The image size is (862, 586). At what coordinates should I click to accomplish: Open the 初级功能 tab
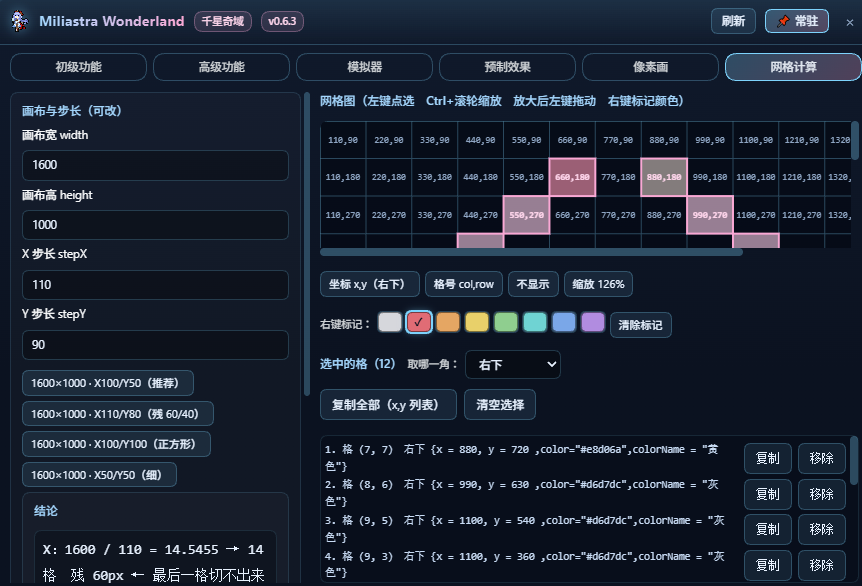(x=79, y=67)
